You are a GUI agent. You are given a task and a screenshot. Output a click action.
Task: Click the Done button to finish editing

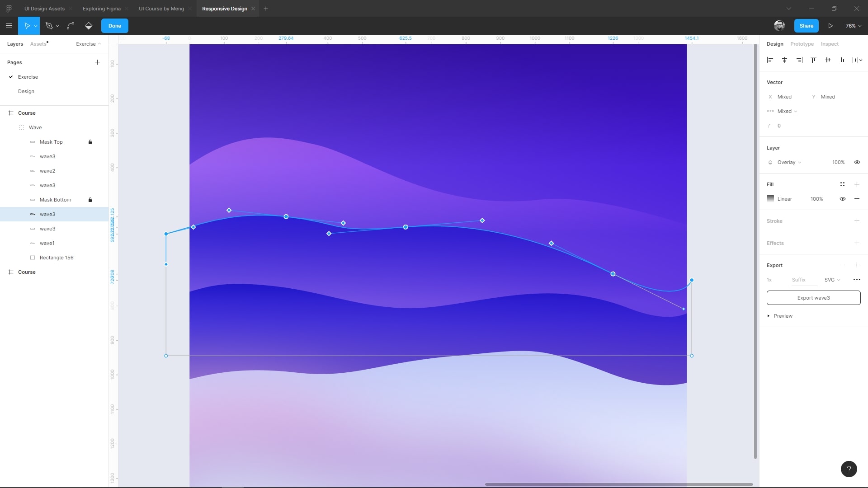tap(114, 25)
